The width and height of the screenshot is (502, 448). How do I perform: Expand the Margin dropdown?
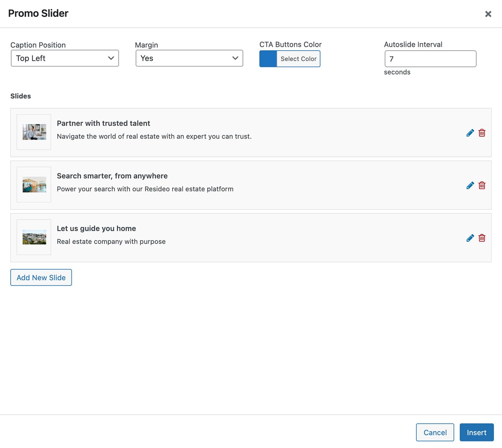click(189, 58)
